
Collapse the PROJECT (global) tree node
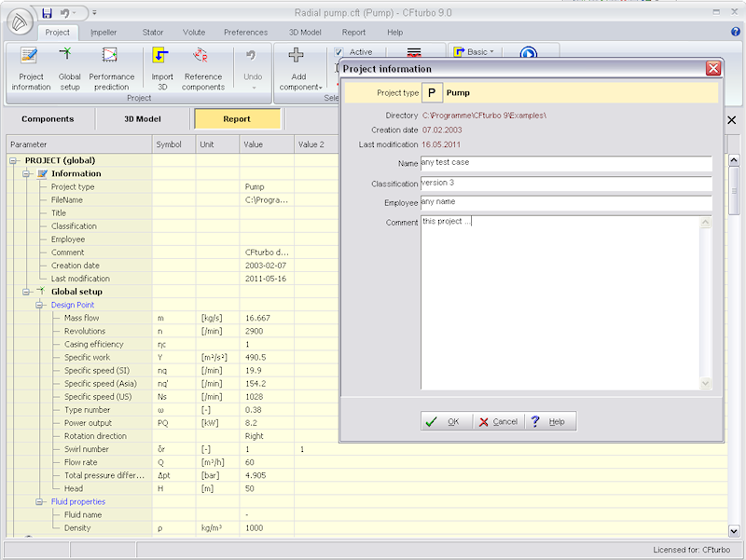point(13,160)
